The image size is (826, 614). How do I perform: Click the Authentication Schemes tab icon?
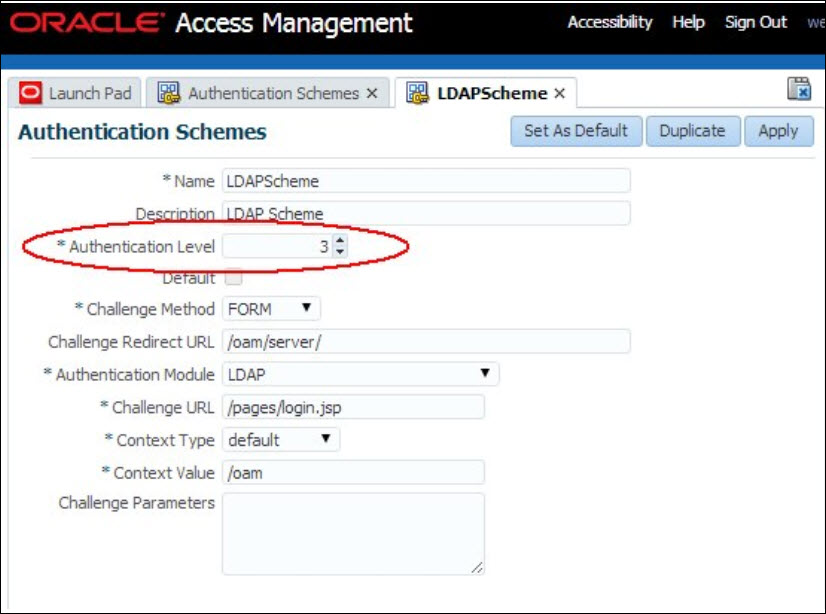[x=169, y=93]
